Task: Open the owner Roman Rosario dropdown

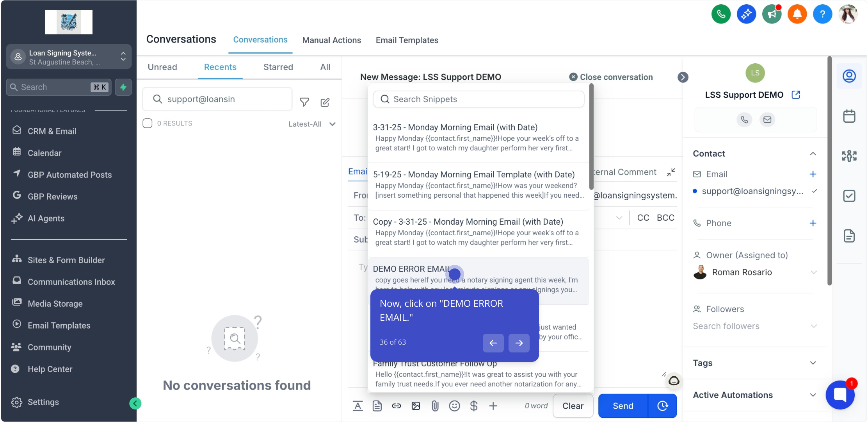Action: [814, 272]
